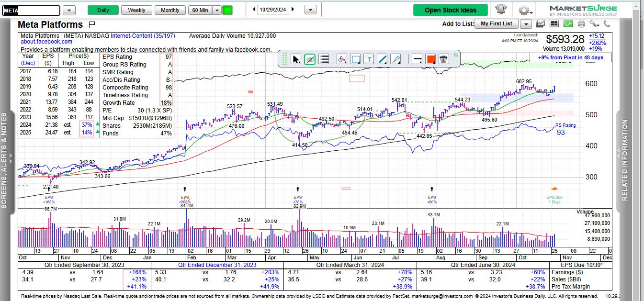
Task: Switch to 60 Min chart
Action: tap(200, 10)
